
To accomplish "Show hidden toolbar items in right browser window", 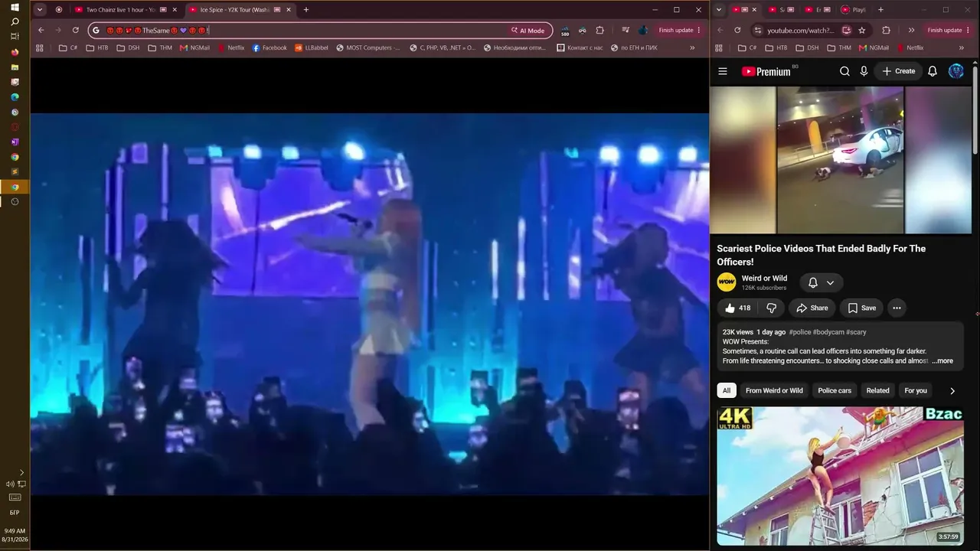I will (911, 30).
